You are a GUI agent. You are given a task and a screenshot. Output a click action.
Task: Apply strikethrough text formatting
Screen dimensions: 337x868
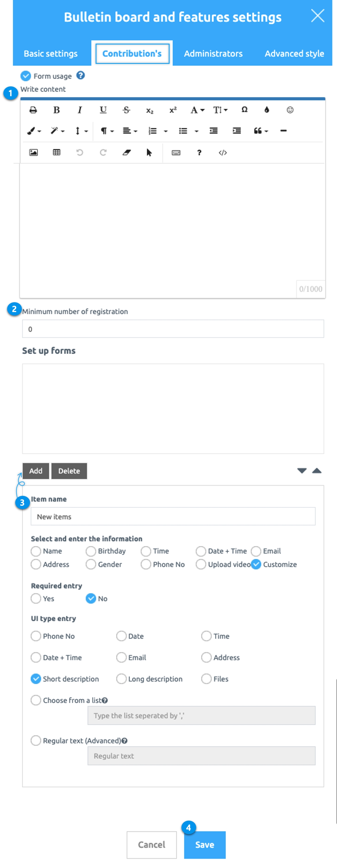(x=126, y=110)
